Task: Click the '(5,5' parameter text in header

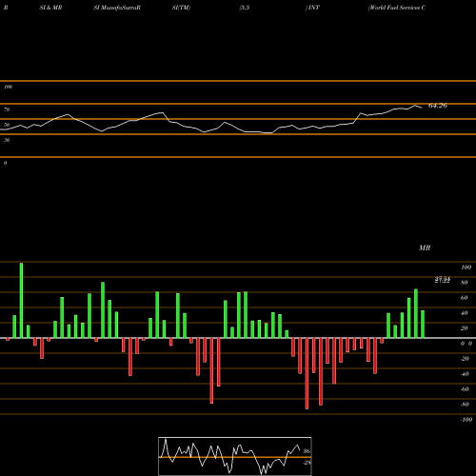Action: [245, 8]
